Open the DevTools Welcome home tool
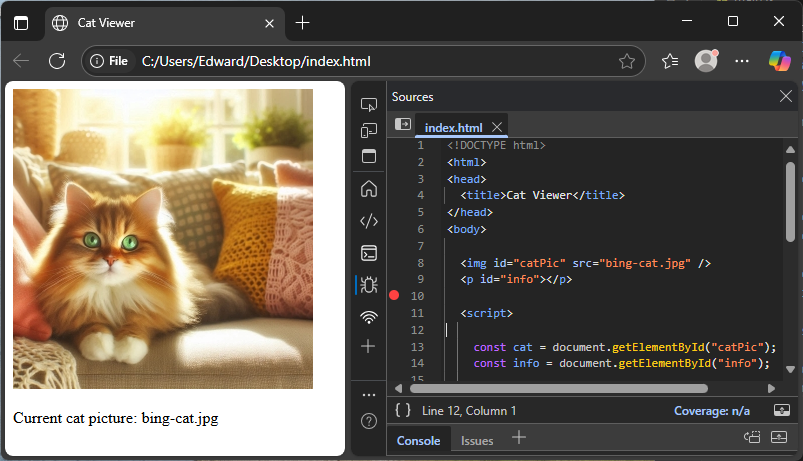This screenshot has height=461, width=803. [369, 189]
